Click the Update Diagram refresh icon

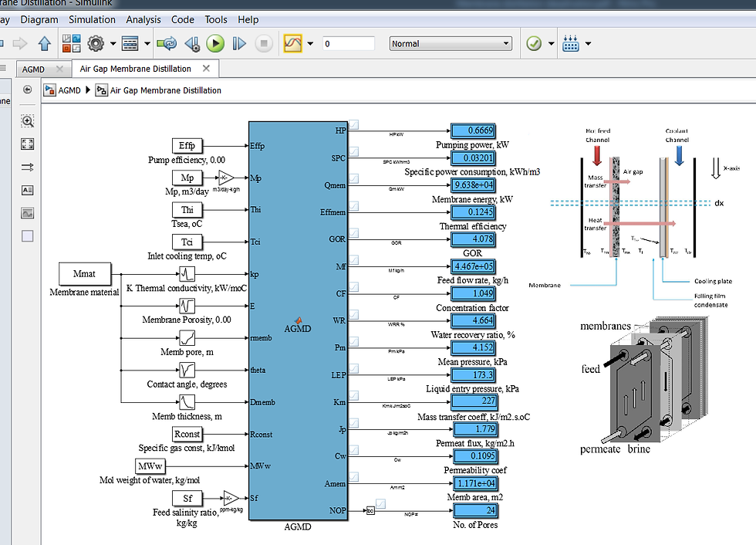167,43
